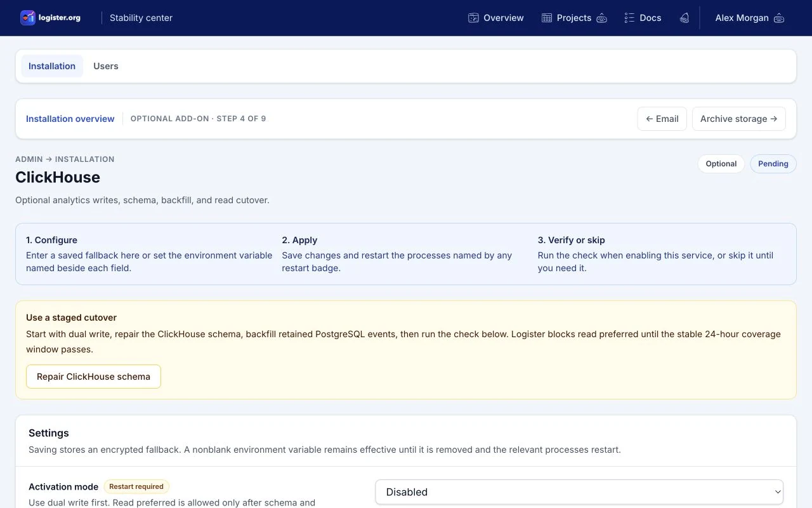Switch to the Installation tab
The width and height of the screenshot is (812, 508).
tap(52, 66)
